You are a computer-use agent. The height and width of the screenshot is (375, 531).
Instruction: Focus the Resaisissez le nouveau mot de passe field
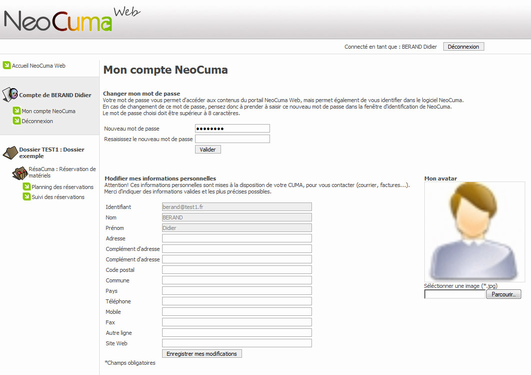pyautogui.click(x=232, y=139)
